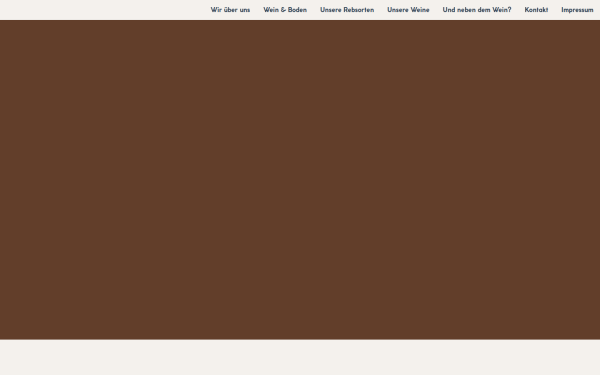Click the nav entry before Impressum
Screen dimensions: 600x375
(x=536, y=10)
